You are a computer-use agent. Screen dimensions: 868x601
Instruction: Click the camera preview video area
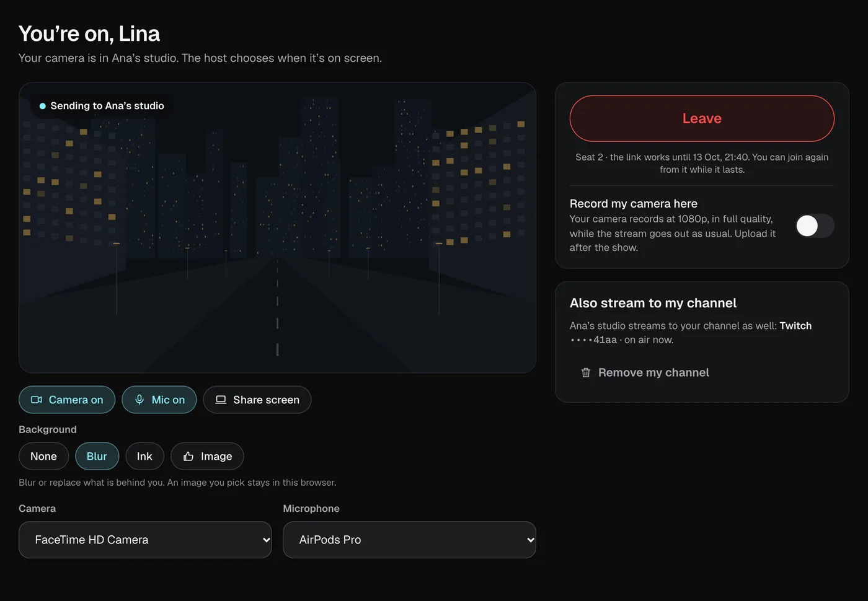coord(277,227)
